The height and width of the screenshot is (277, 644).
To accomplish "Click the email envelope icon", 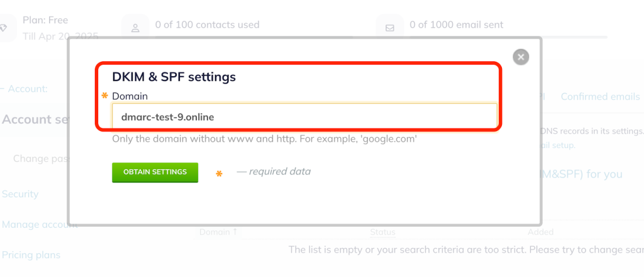I will [x=390, y=28].
